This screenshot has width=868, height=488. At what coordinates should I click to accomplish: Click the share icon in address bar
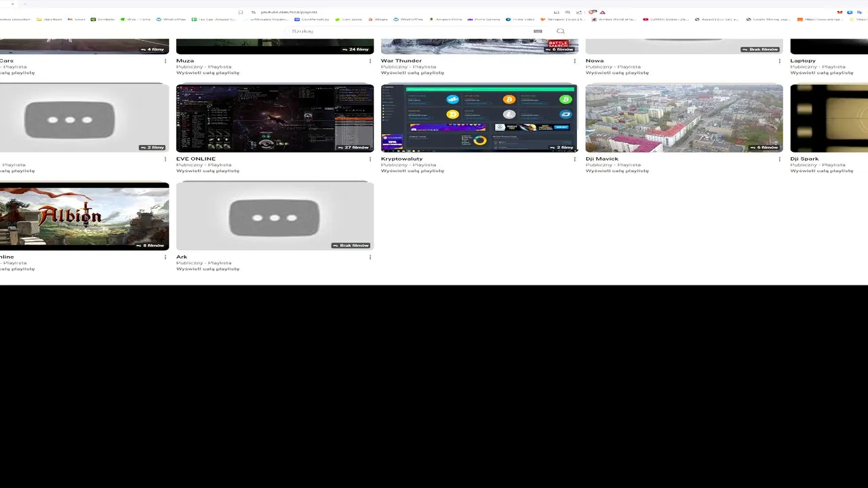point(578,12)
